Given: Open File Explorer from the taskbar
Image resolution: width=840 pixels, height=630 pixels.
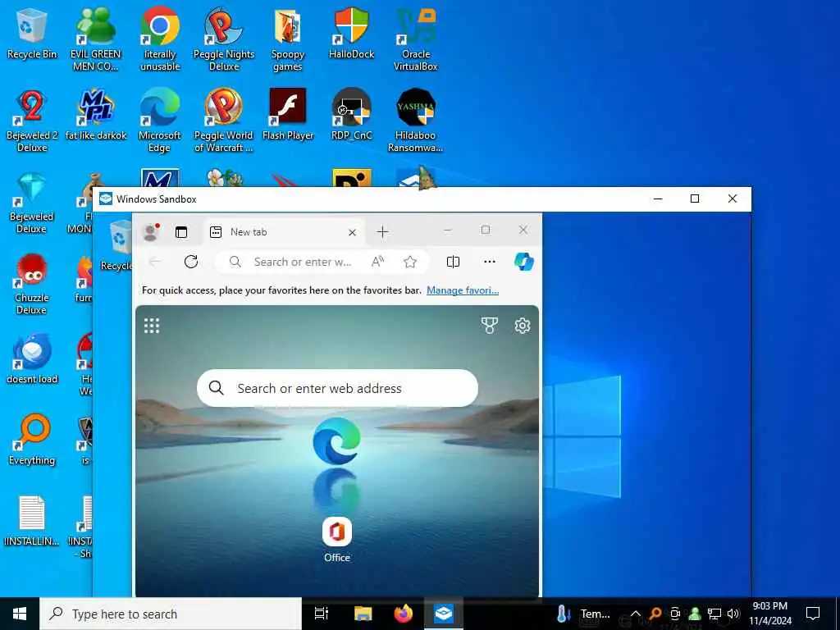Looking at the screenshot, I should (x=363, y=614).
